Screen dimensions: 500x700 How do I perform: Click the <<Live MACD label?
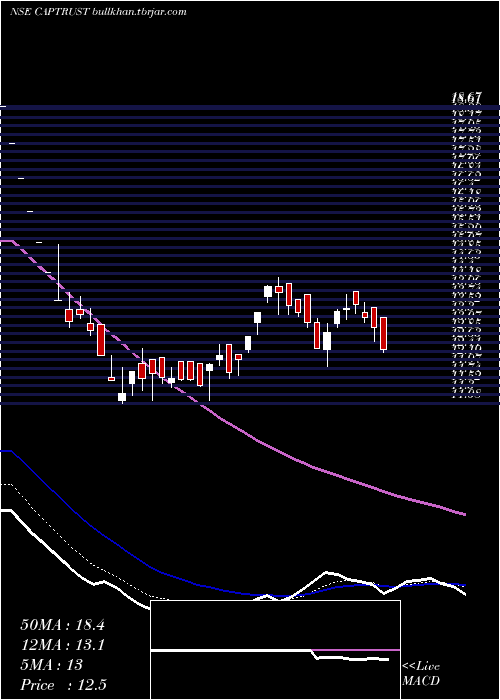pos(421,674)
